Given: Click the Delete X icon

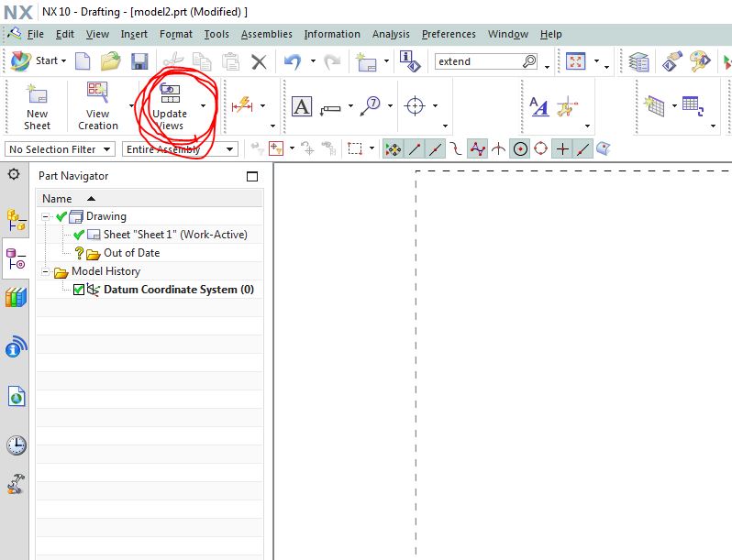Looking at the screenshot, I should 259,61.
